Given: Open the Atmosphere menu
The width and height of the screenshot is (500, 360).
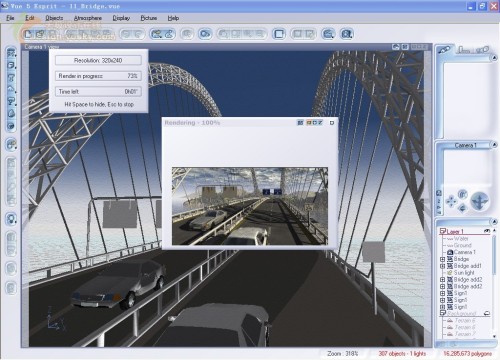Looking at the screenshot, I should (x=88, y=18).
